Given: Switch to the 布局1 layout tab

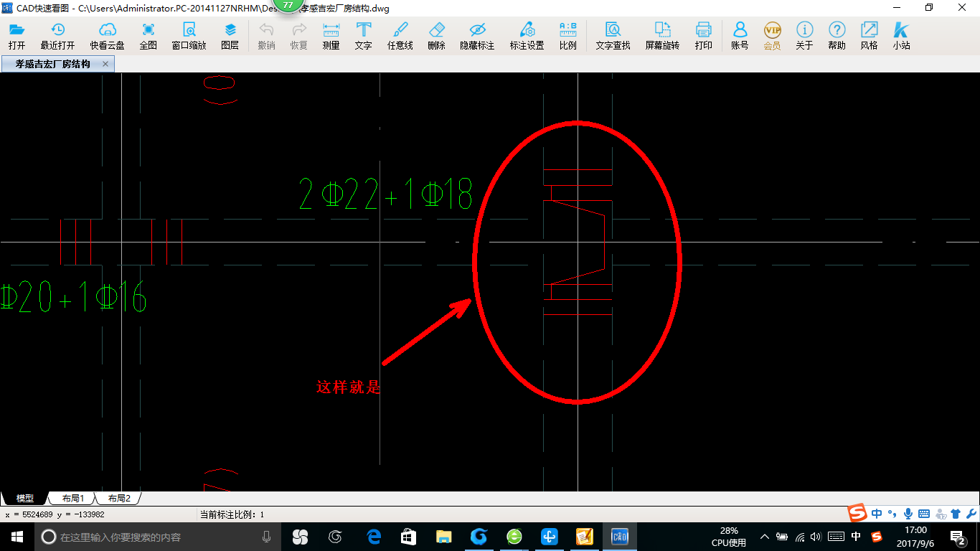Looking at the screenshot, I should click(72, 498).
